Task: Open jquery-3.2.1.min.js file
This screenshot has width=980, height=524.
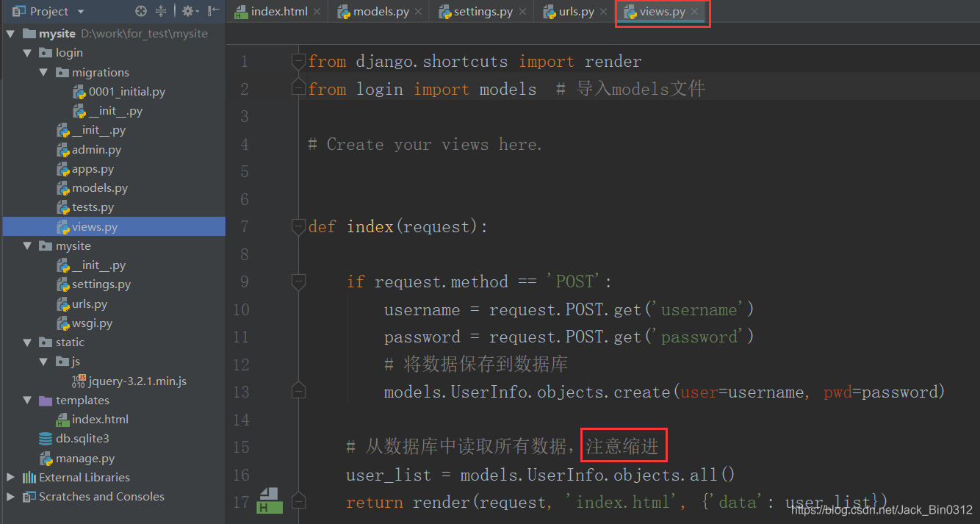Action: [137, 381]
